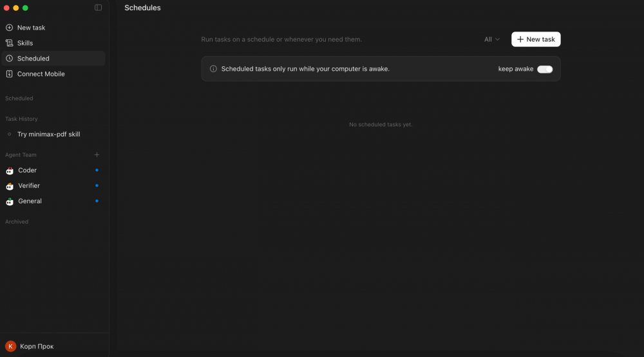The width and height of the screenshot is (644, 357).
Task: Click the Verifier agent avatar icon
Action: pos(10,186)
